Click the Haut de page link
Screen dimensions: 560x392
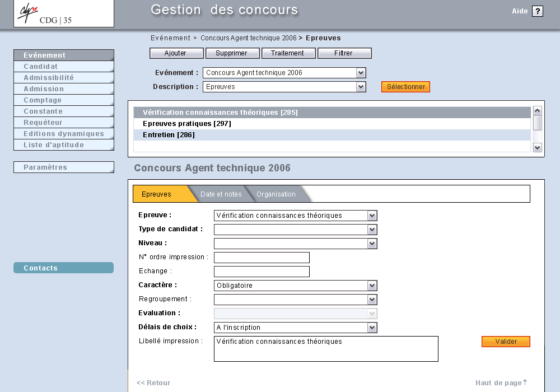pos(501,382)
